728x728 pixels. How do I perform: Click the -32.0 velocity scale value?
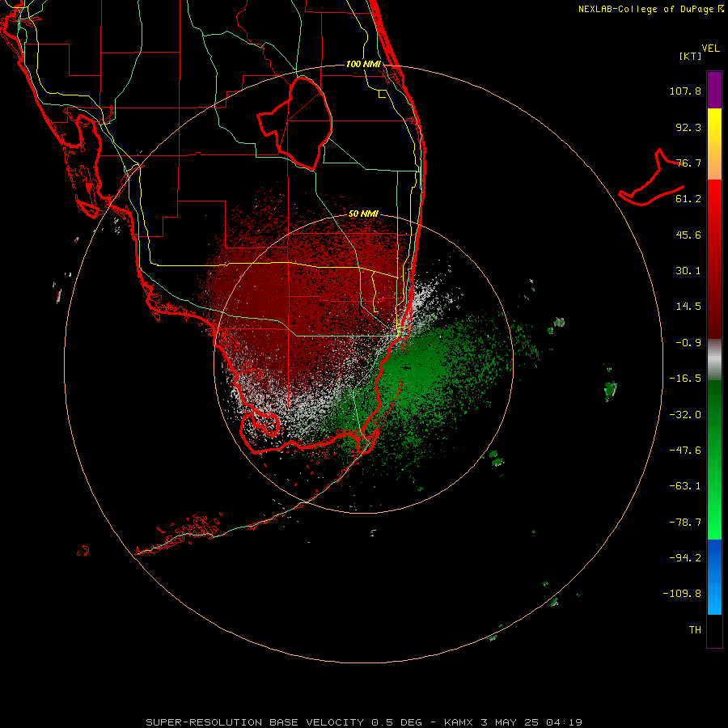coord(685,415)
